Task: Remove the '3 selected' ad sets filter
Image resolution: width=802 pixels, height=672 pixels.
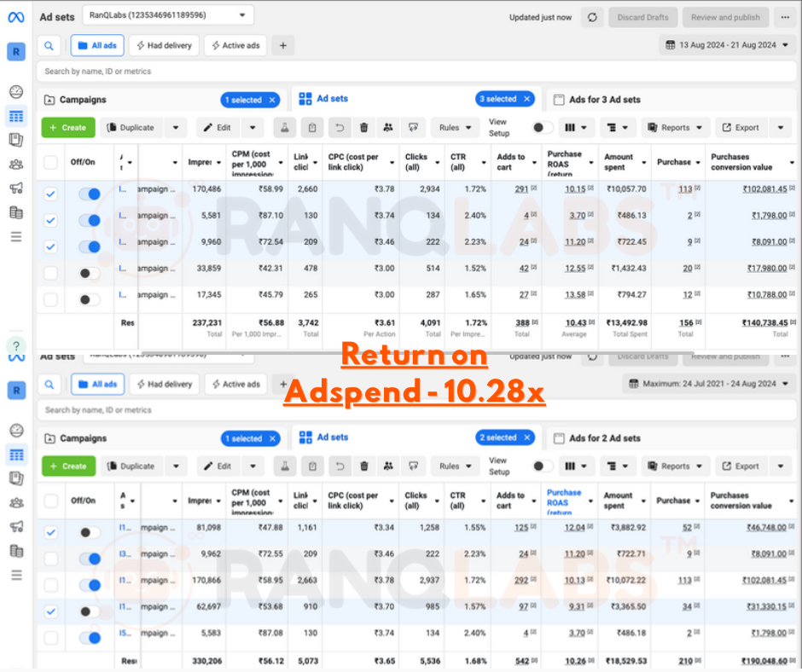Action: (x=527, y=100)
